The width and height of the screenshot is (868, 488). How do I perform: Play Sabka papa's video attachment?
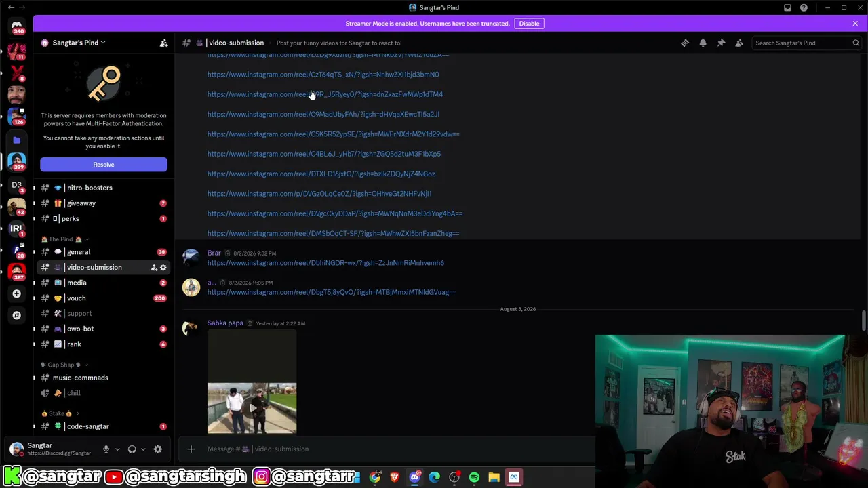click(252, 408)
